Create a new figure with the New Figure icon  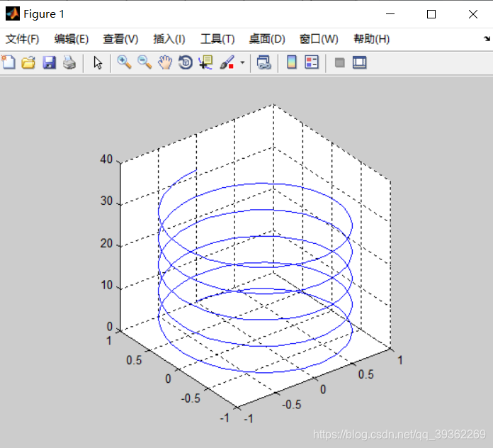(8, 62)
